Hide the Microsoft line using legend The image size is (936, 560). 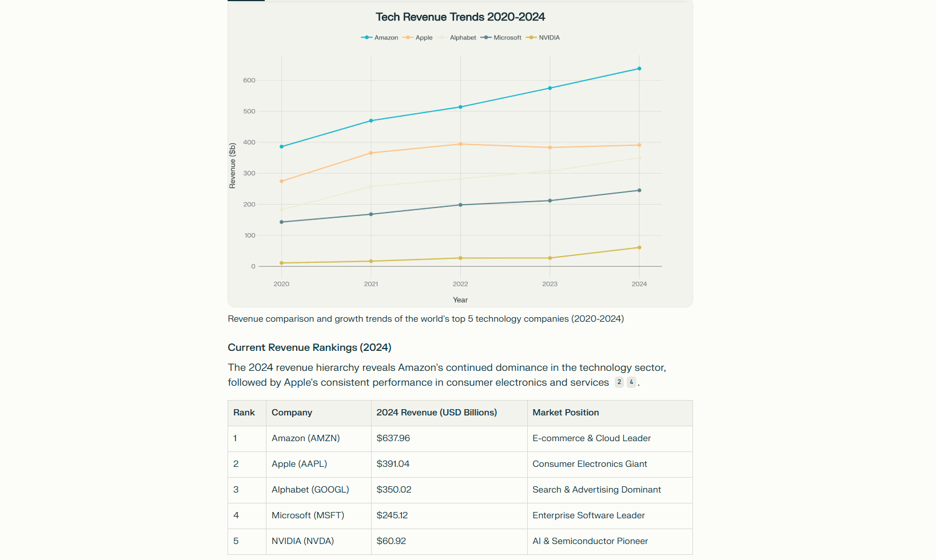501,38
